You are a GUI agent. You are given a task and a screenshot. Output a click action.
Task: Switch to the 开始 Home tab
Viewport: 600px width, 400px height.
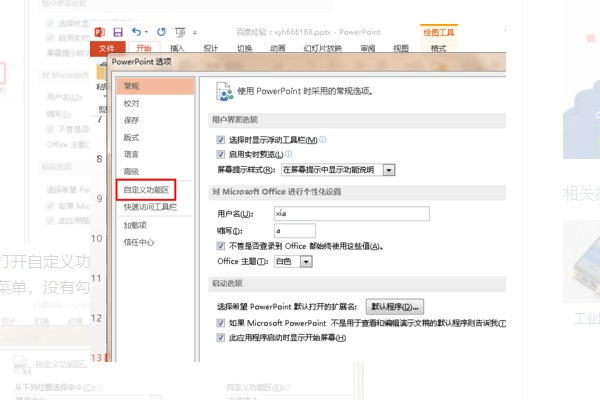144,48
